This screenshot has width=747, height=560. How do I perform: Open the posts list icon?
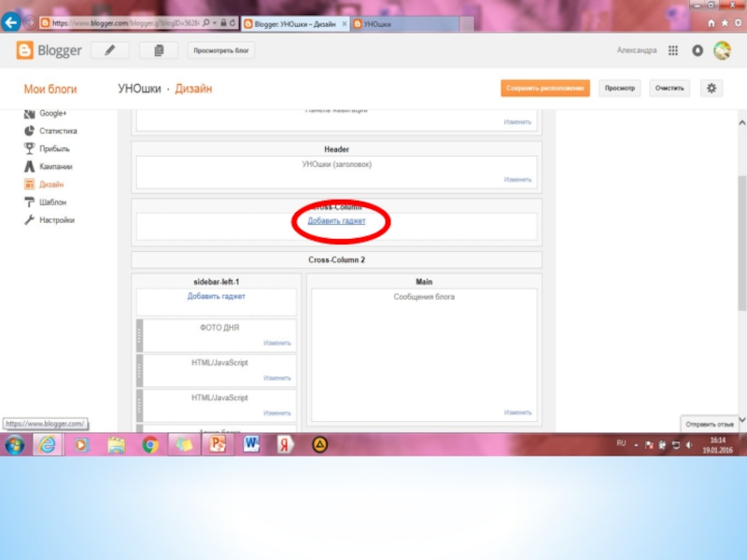(x=158, y=50)
